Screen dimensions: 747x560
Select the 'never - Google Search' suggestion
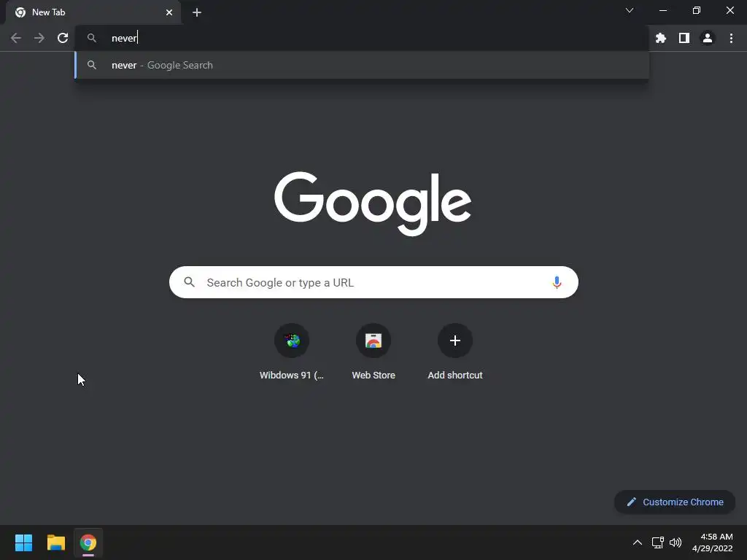point(362,65)
